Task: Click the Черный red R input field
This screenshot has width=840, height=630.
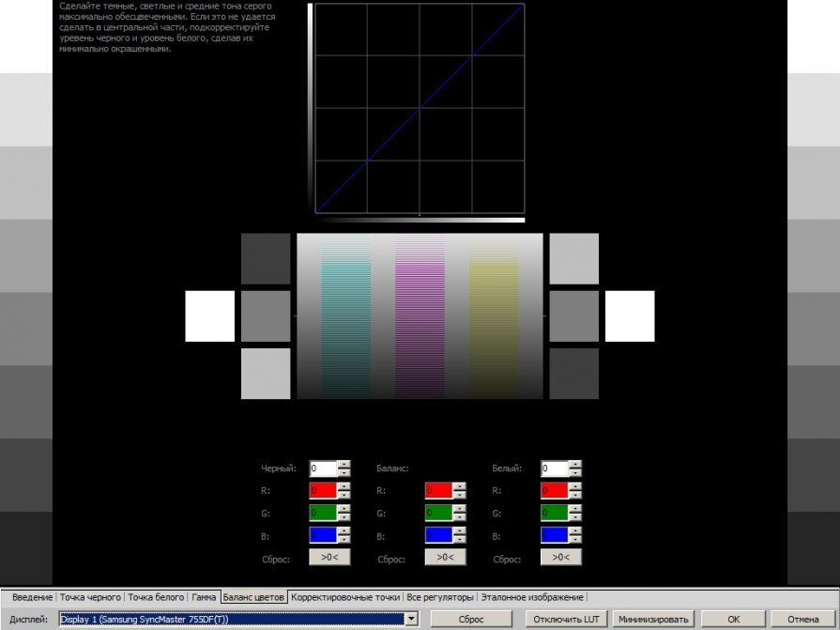Action: click(x=323, y=490)
